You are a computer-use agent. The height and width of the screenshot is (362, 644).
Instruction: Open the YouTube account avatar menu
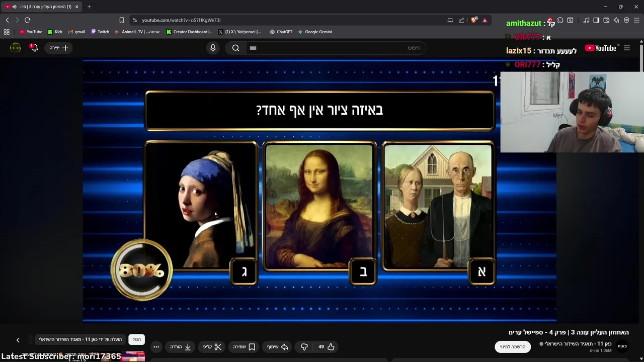coord(16,48)
